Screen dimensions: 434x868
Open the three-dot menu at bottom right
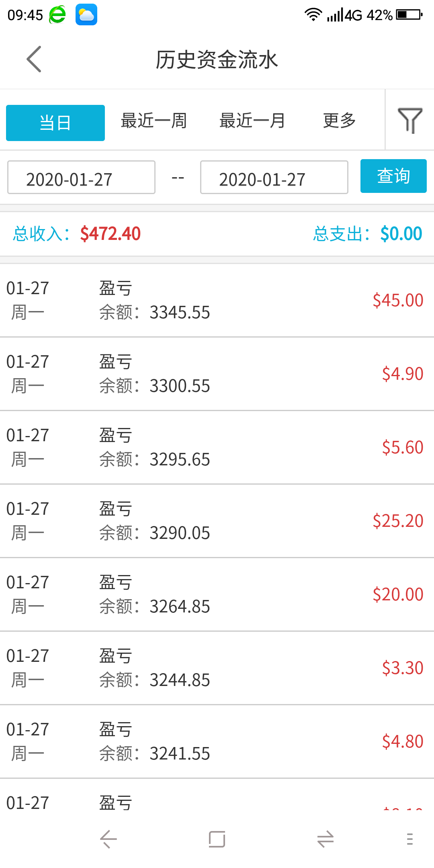tap(409, 839)
